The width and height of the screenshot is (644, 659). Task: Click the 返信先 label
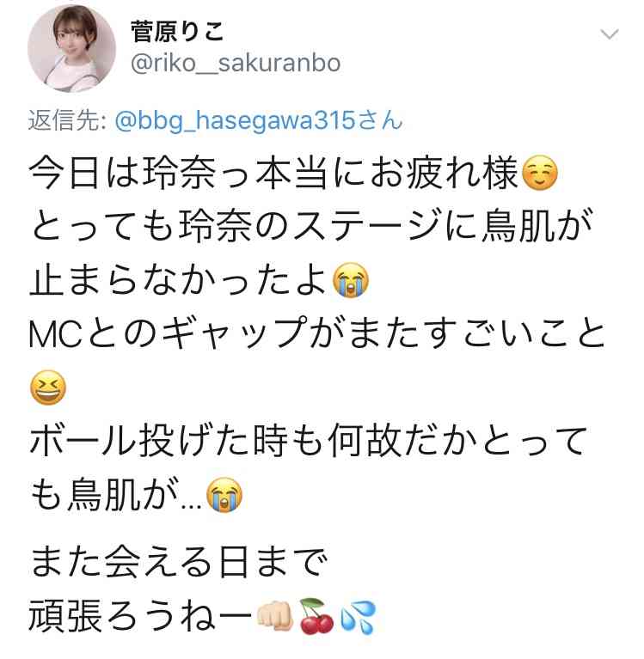click(x=67, y=120)
